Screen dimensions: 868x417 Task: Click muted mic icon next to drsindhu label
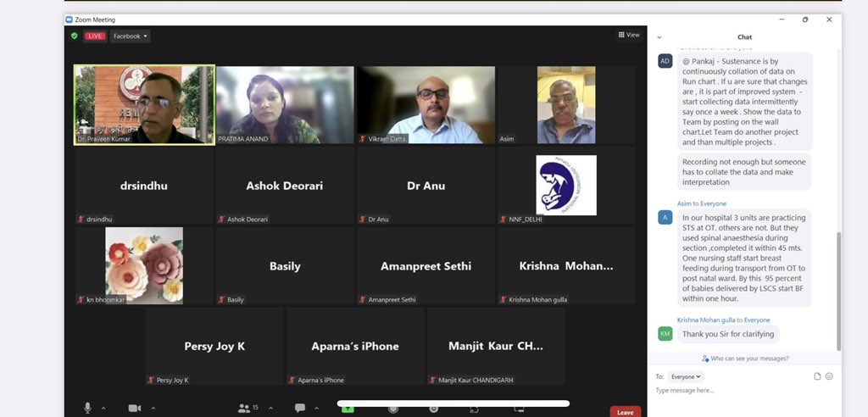[x=81, y=220]
